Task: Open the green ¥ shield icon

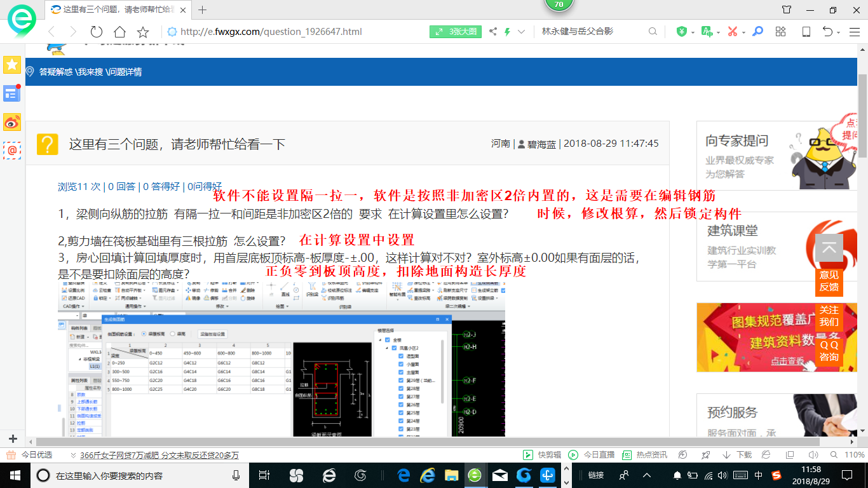Action: pos(682,32)
